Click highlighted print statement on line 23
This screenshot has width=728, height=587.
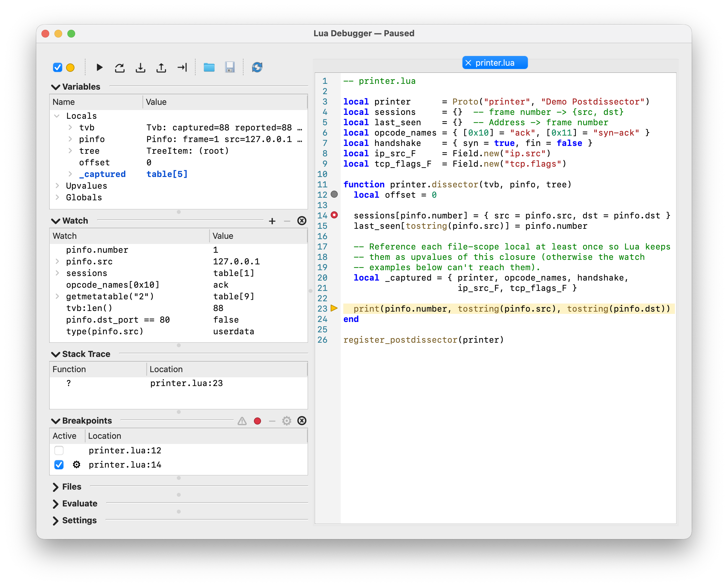pyautogui.click(x=509, y=309)
